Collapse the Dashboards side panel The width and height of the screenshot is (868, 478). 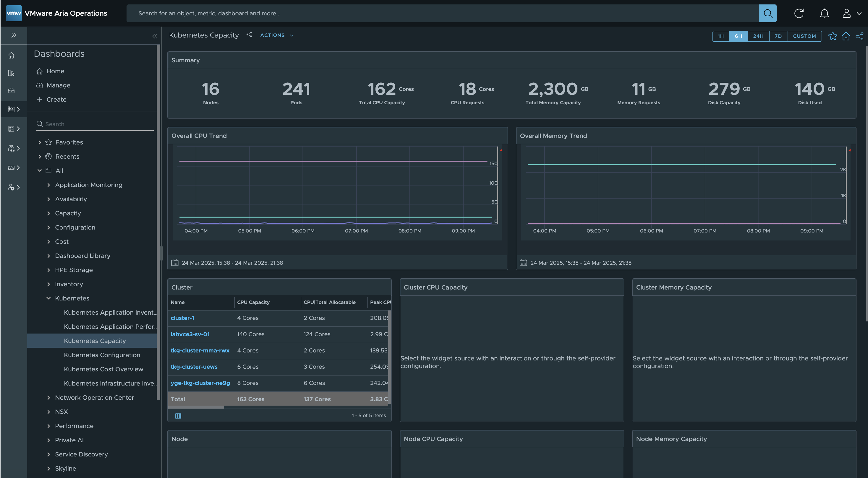[155, 36]
